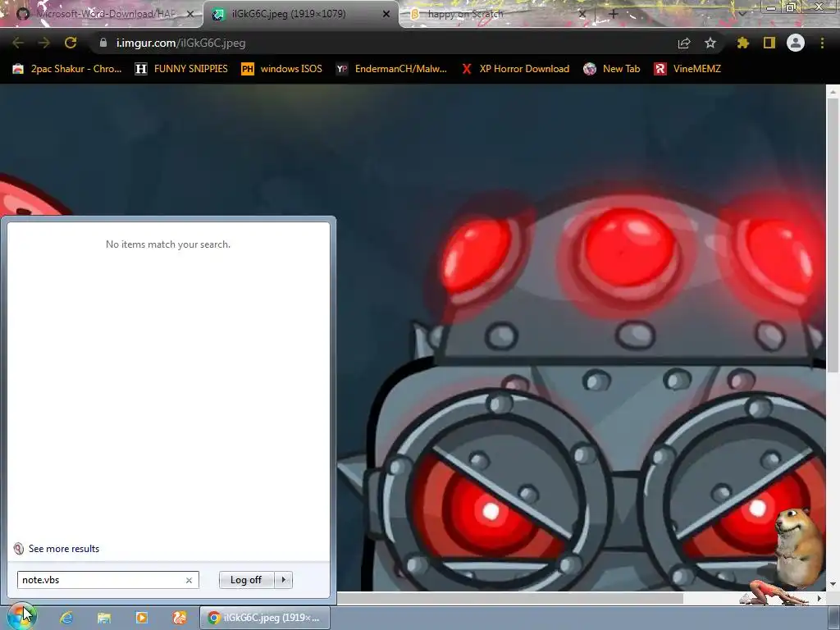Click the lock icon in address bar
The image size is (840, 630).
point(103,43)
